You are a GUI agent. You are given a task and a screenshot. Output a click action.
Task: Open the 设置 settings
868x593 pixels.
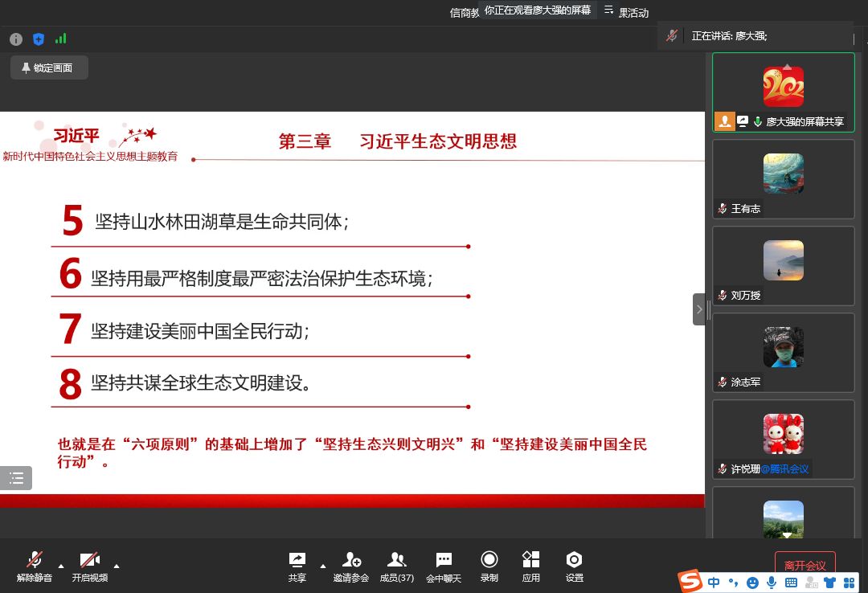[574, 566]
